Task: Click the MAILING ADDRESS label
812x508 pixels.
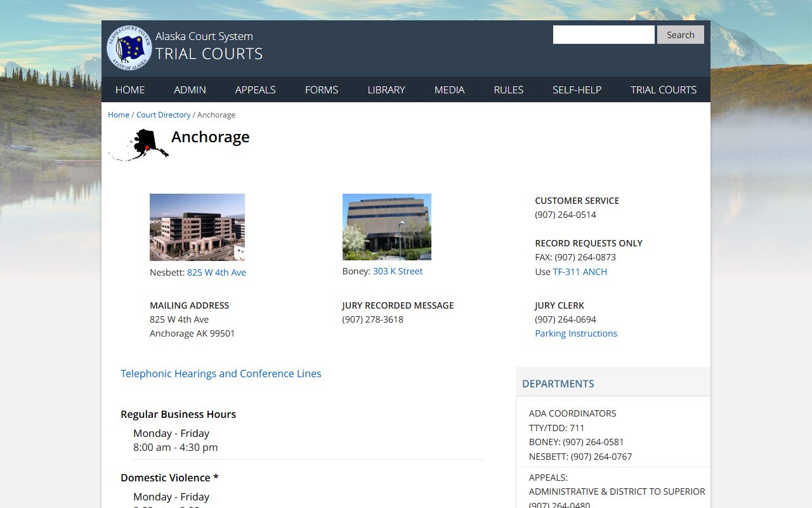Action: [190, 305]
